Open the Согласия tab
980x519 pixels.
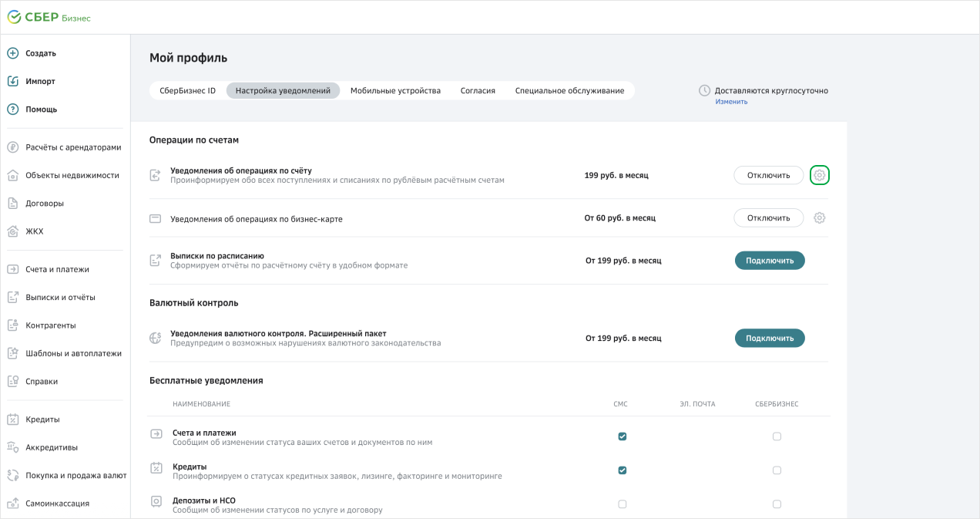click(478, 90)
